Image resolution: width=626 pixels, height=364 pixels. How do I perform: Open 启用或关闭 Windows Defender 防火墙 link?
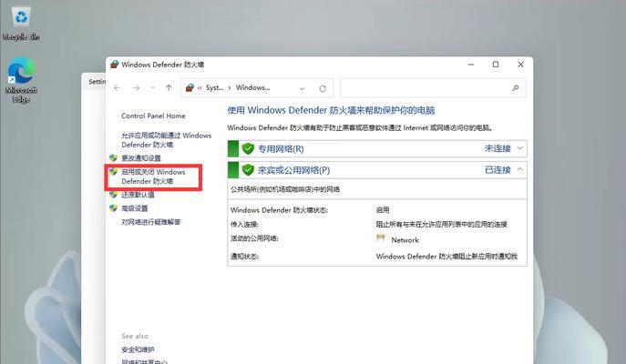click(153, 177)
